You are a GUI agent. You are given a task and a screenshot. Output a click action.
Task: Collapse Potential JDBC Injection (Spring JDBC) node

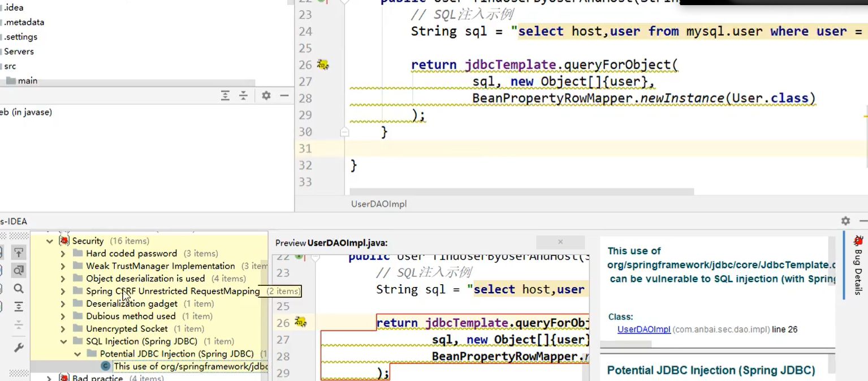[77, 354]
